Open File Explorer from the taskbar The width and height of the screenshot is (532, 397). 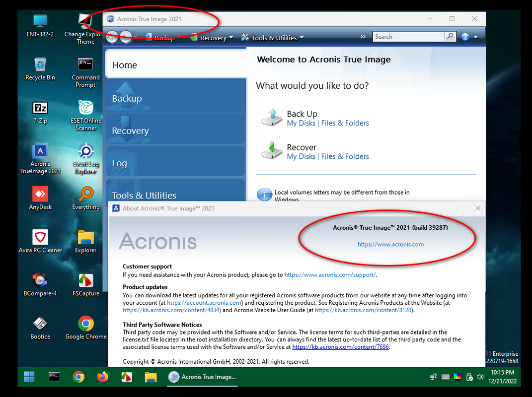click(151, 377)
